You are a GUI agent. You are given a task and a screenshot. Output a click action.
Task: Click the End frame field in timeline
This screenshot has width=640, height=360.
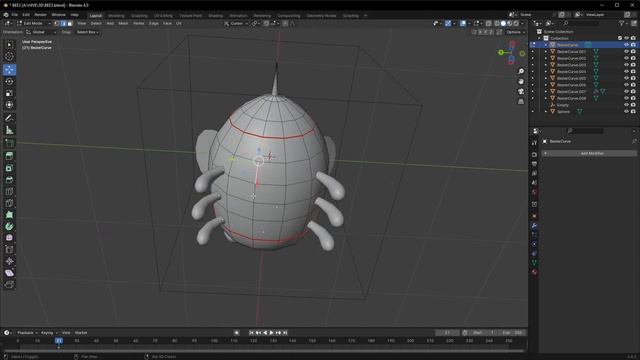coord(513,333)
